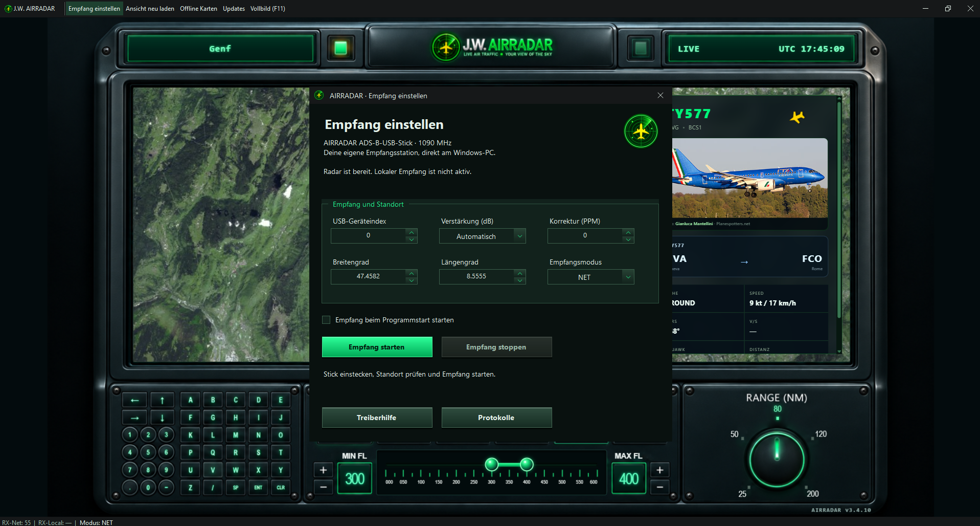Image resolution: width=980 pixels, height=526 pixels.
Task: Decrease the Korrektur (PPM) value with down arrow
Action: coord(628,239)
